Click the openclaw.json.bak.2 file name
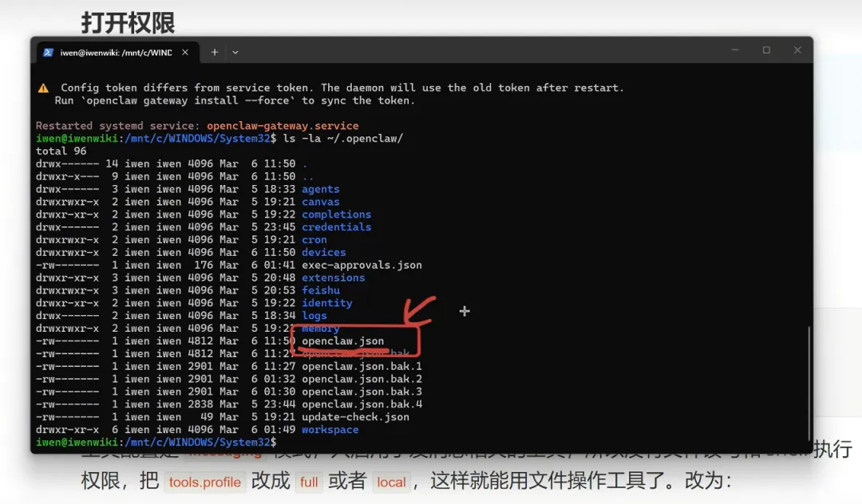862x504 pixels. click(362, 379)
